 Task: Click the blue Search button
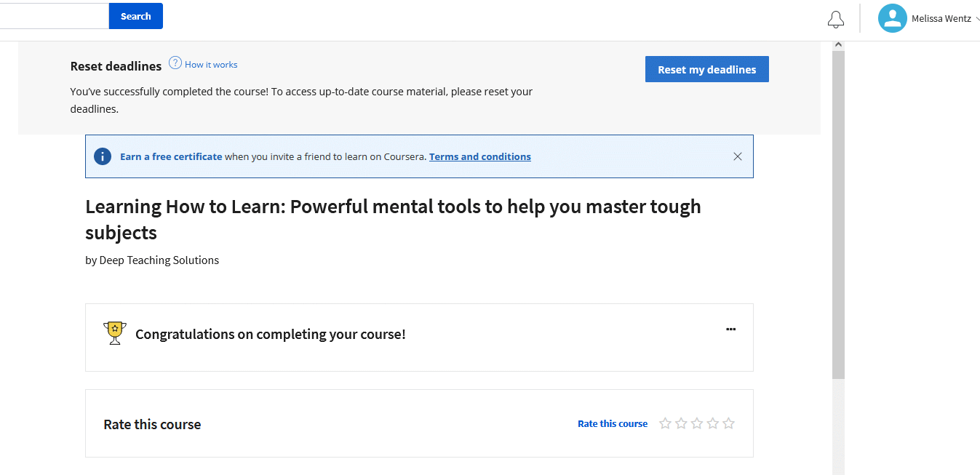coord(135,16)
